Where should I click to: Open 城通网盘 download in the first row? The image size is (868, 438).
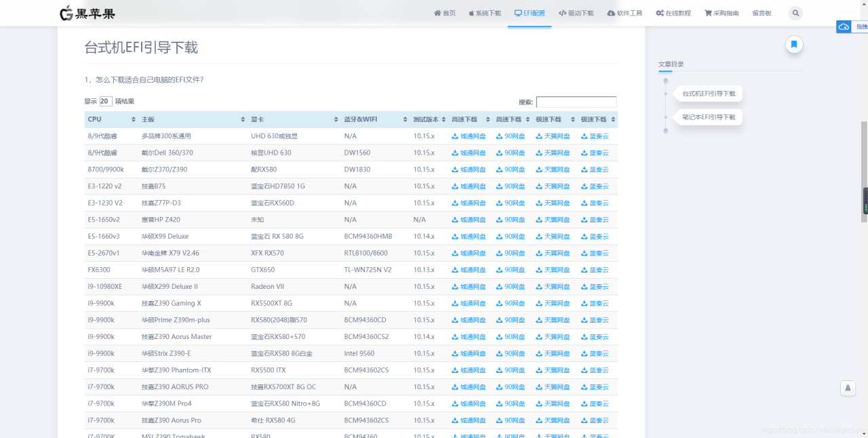469,136
